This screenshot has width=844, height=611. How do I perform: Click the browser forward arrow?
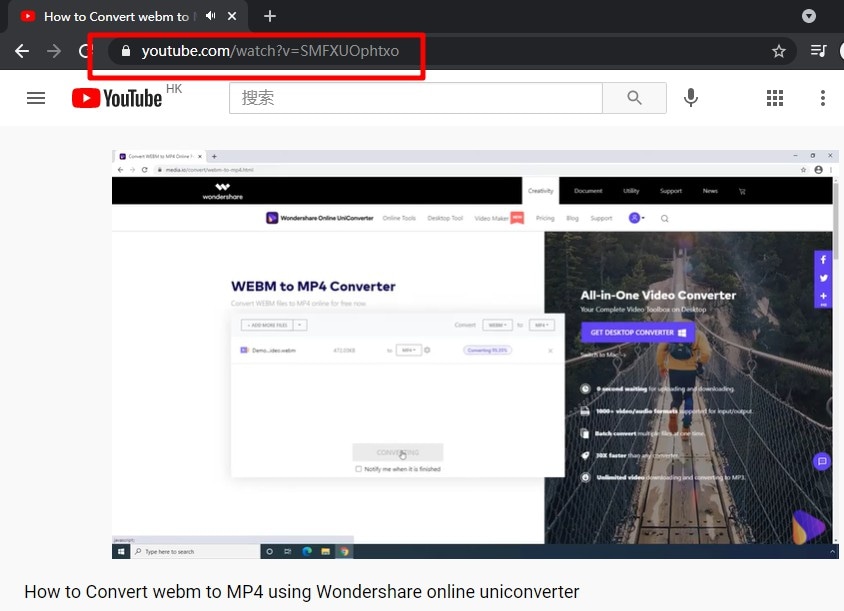(54, 51)
